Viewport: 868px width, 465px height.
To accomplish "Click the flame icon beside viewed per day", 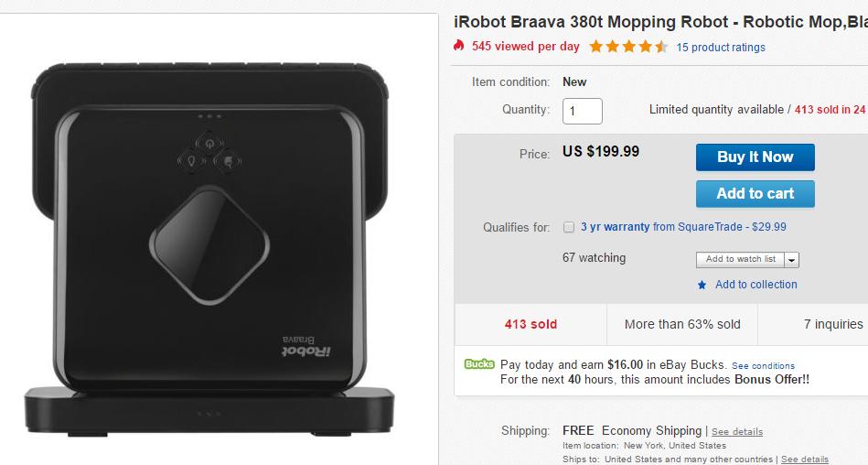I will tap(459, 46).
